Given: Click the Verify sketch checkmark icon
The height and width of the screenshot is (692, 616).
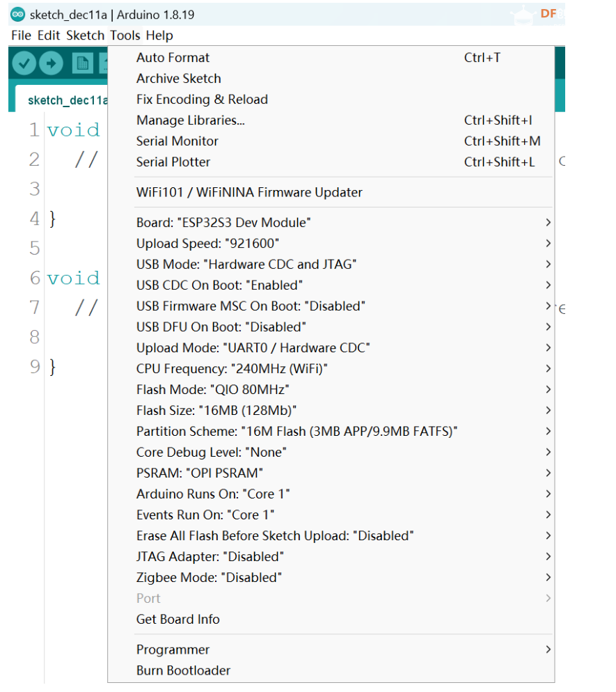Looking at the screenshot, I should pyautogui.click(x=24, y=63).
